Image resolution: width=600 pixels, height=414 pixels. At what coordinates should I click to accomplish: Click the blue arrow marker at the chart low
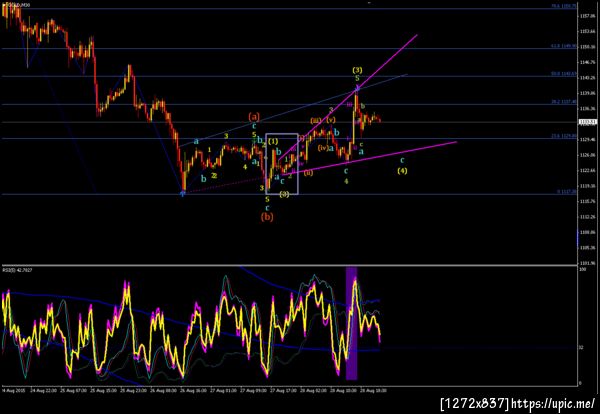tap(183, 194)
